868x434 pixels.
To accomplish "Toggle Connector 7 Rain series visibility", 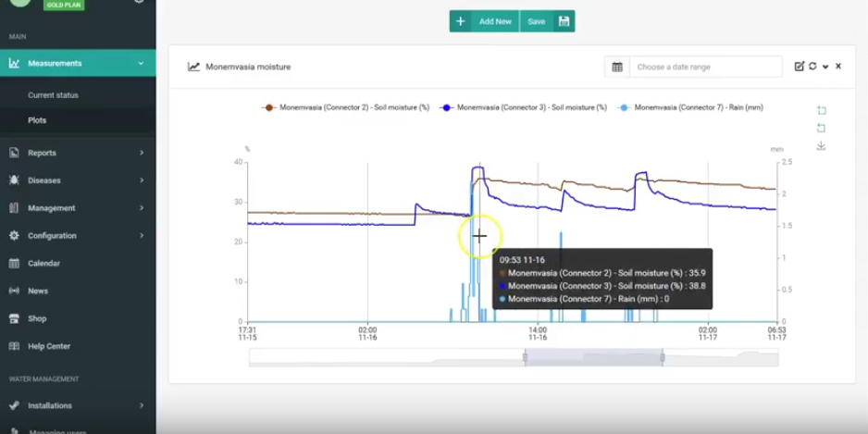I will 690,107.
